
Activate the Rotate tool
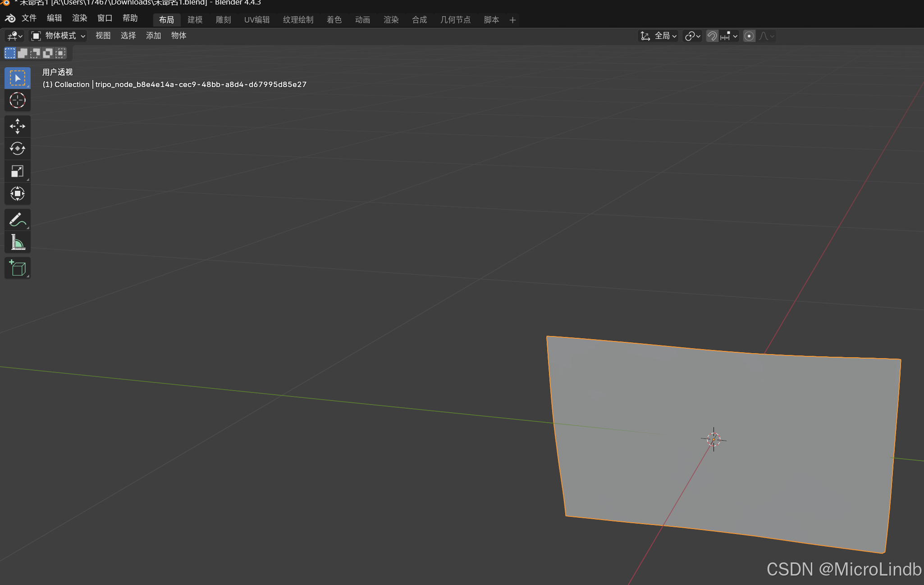tap(18, 148)
